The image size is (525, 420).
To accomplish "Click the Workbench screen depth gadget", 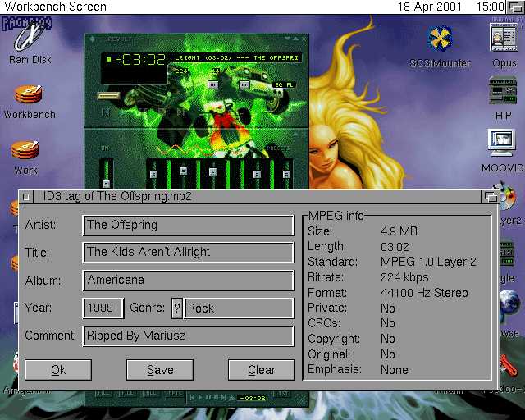I will point(515,7).
